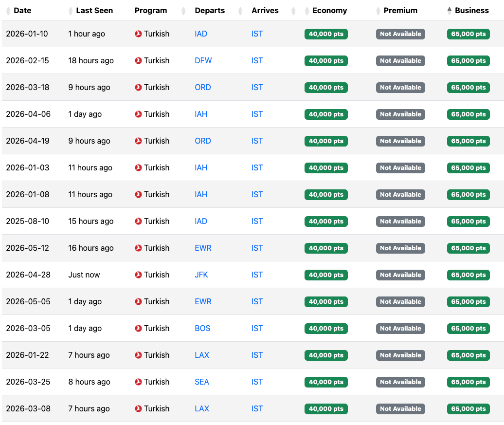This screenshot has width=504, height=425.
Task: Click Turkish Airlines logo in 2026-01-03 row
Action: point(138,167)
